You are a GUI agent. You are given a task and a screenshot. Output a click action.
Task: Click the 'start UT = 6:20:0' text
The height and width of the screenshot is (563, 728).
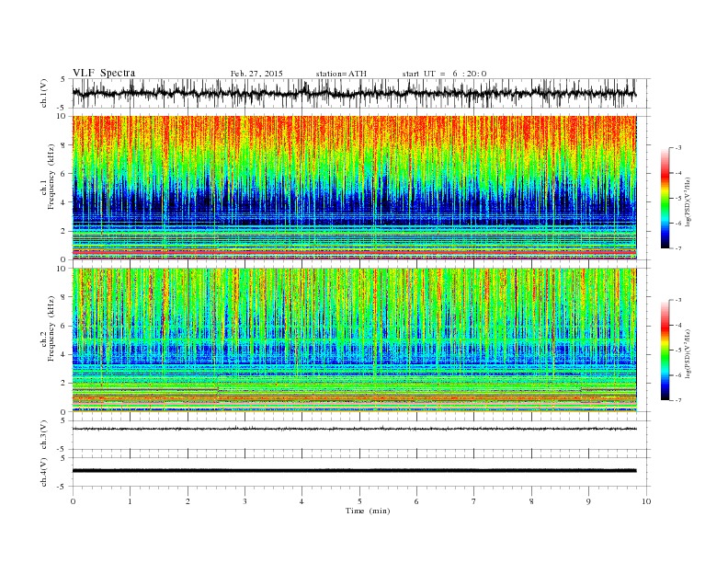444,74
